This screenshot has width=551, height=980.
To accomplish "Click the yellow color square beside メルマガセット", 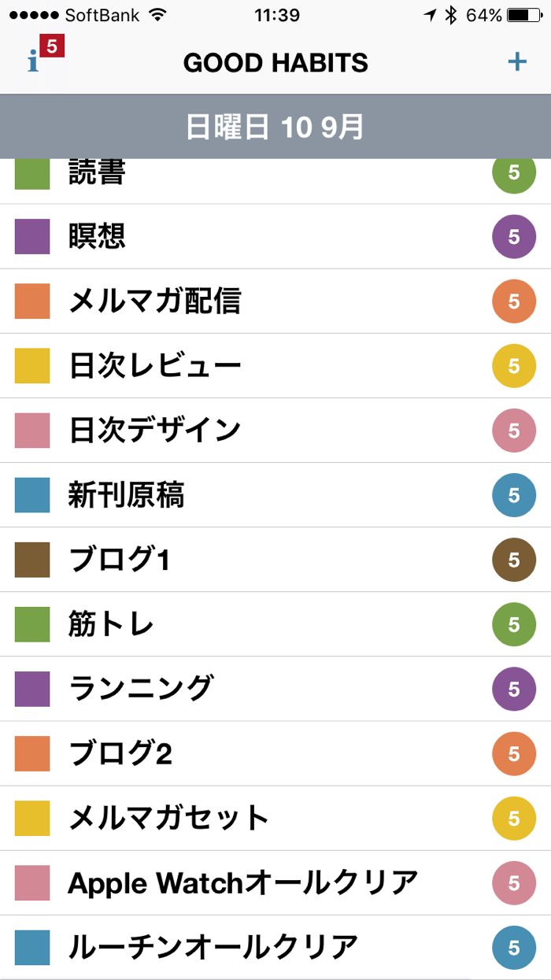I will (32, 818).
